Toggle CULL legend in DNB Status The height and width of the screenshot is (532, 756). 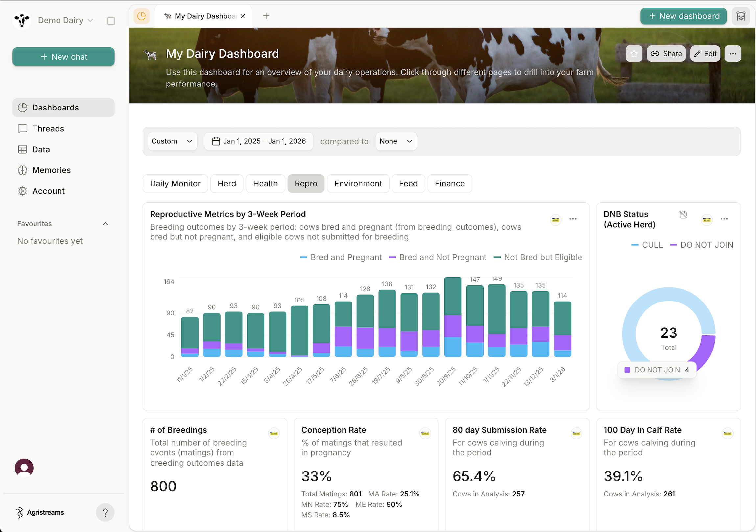click(x=647, y=245)
